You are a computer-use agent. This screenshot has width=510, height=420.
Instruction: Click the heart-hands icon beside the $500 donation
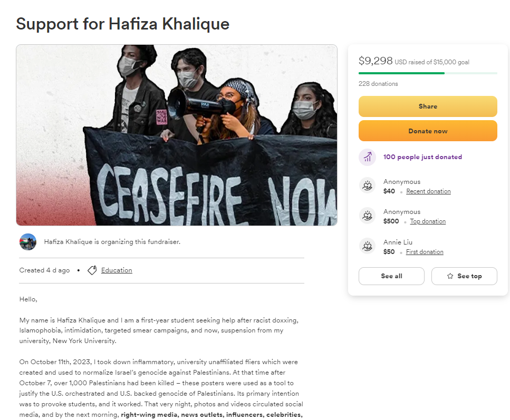coord(367,216)
